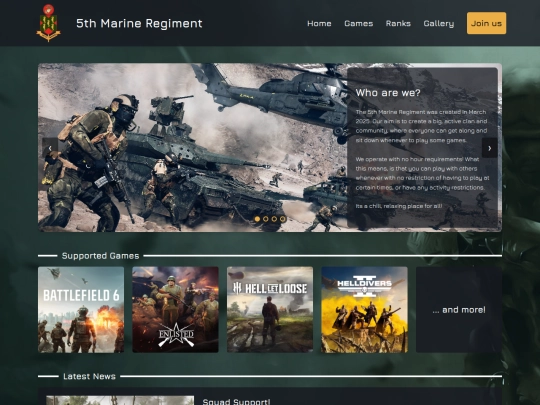
Task: Go to the Ranks page
Action: click(x=398, y=23)
